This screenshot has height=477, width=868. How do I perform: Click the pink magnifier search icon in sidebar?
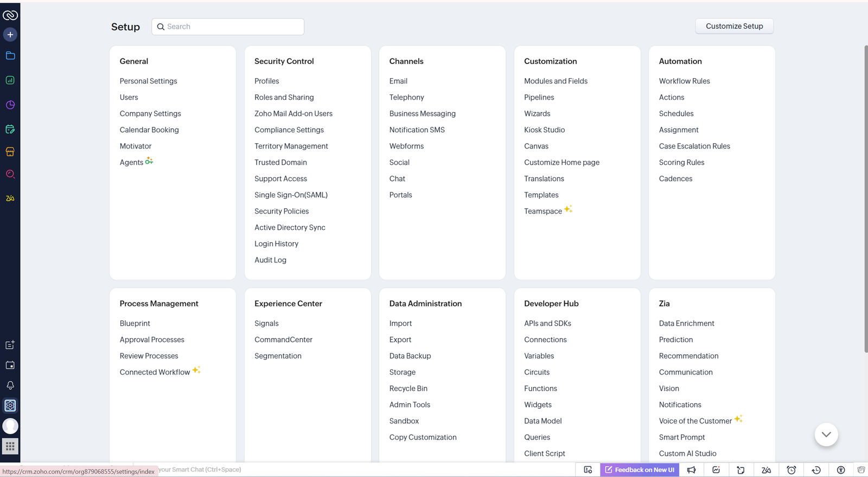click(x=10, y=174)
